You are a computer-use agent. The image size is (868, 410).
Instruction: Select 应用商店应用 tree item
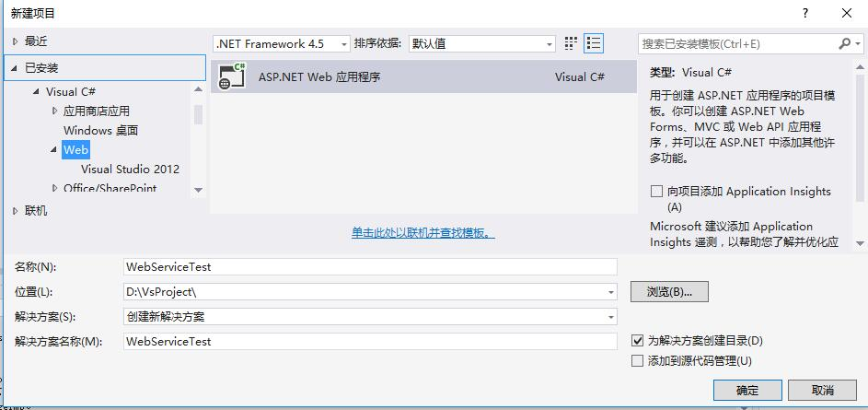point(97,111)
